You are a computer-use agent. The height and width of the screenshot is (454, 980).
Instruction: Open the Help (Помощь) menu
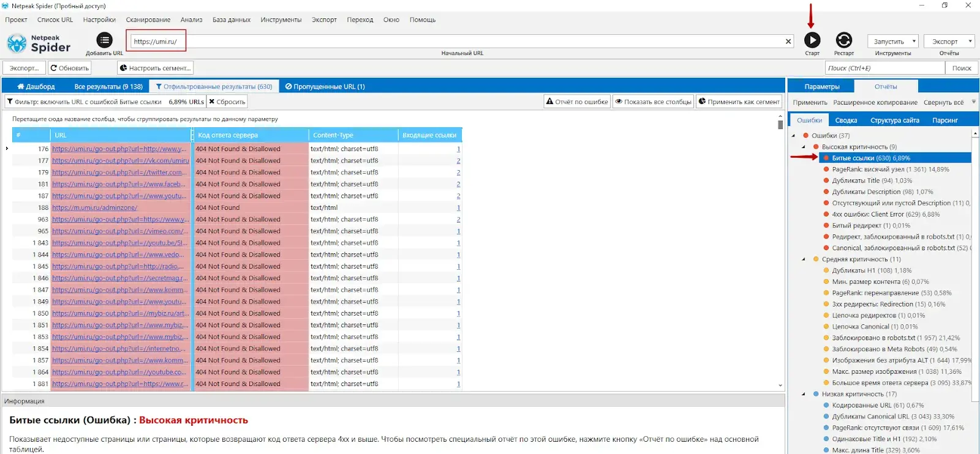[x=423, y=20]
